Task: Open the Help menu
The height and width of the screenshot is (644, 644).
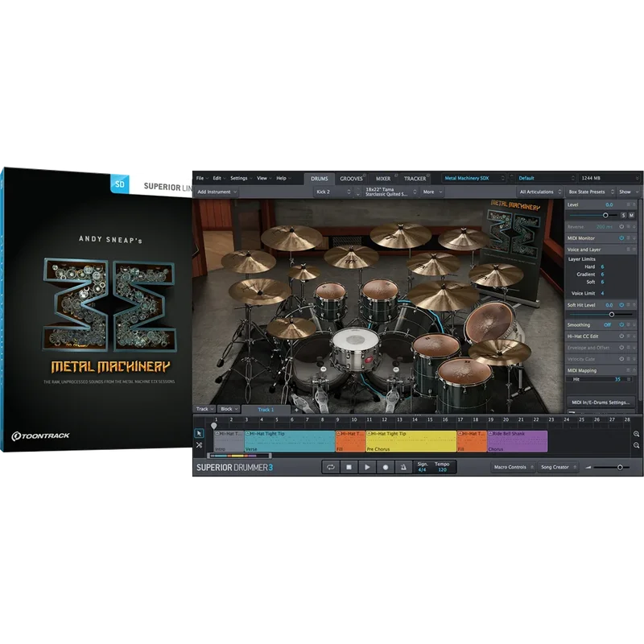Action: 283,178
